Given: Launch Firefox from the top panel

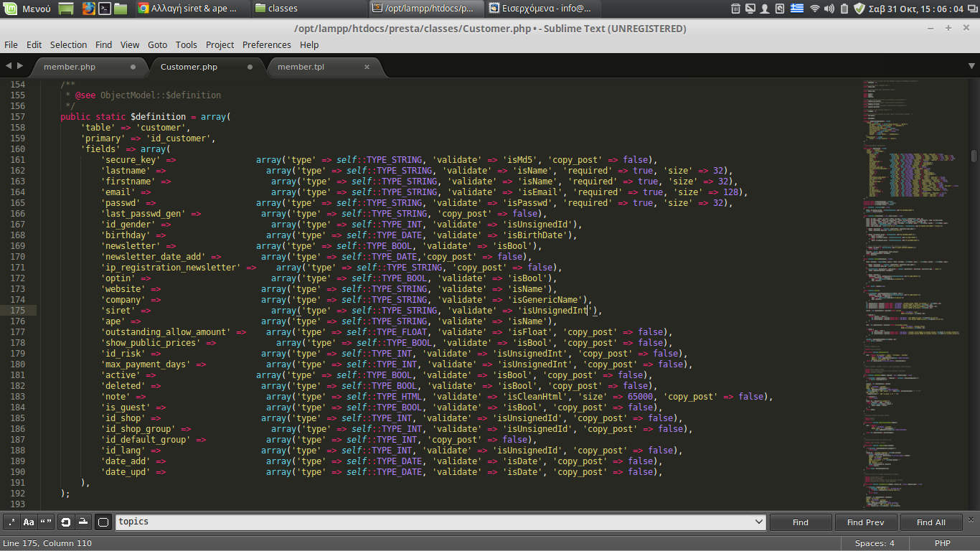Looking at the screenshot, I should click(x=88, y=9).
